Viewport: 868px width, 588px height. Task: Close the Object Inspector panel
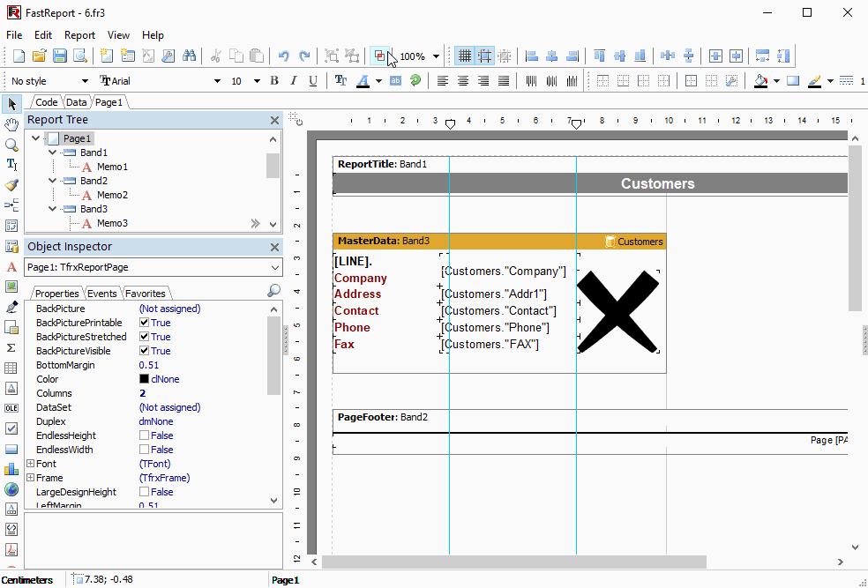pos(274,247)
